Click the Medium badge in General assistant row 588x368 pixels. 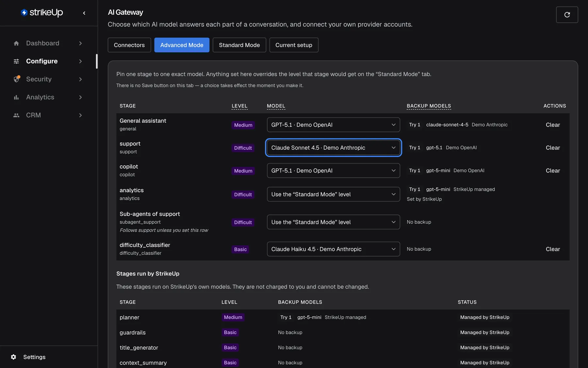click(243, 125)
